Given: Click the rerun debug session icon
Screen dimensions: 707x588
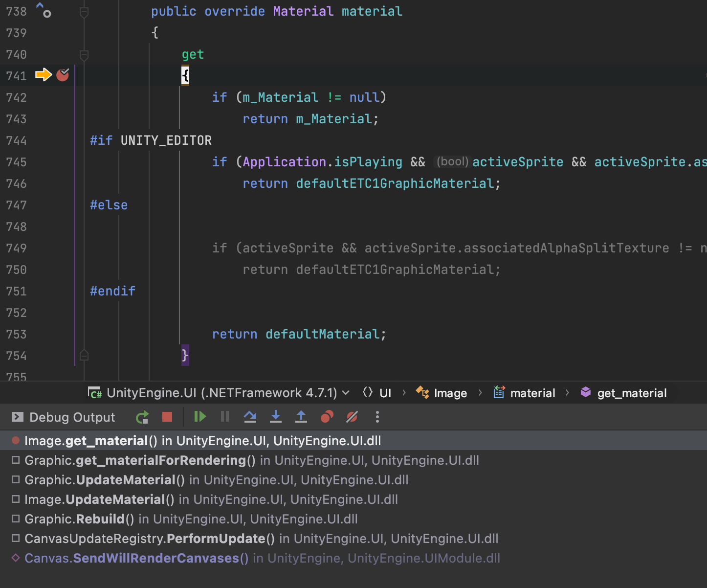Looking at the screenshot, I should pos(142,417).
